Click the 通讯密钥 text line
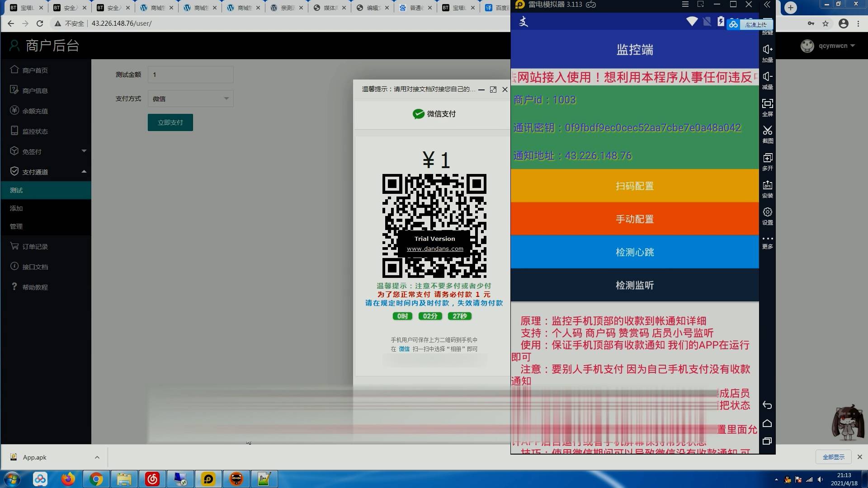Viewport: 868px width, 488px height. coord(627,128)
